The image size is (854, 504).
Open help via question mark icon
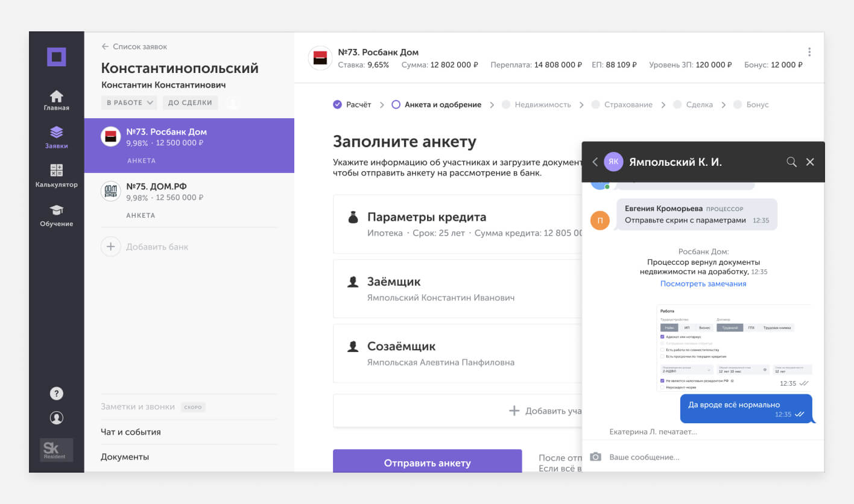click(x=56, y=394)
